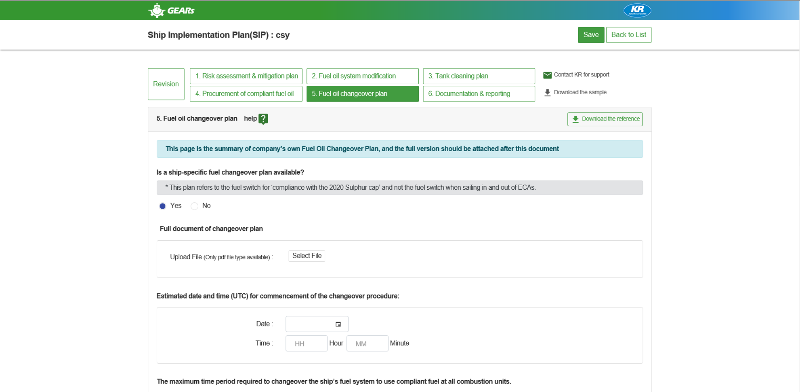Open the Revision tab
The height and width of the screenshot is (392, 800).
pyautogui.click(x=166, y=84)
